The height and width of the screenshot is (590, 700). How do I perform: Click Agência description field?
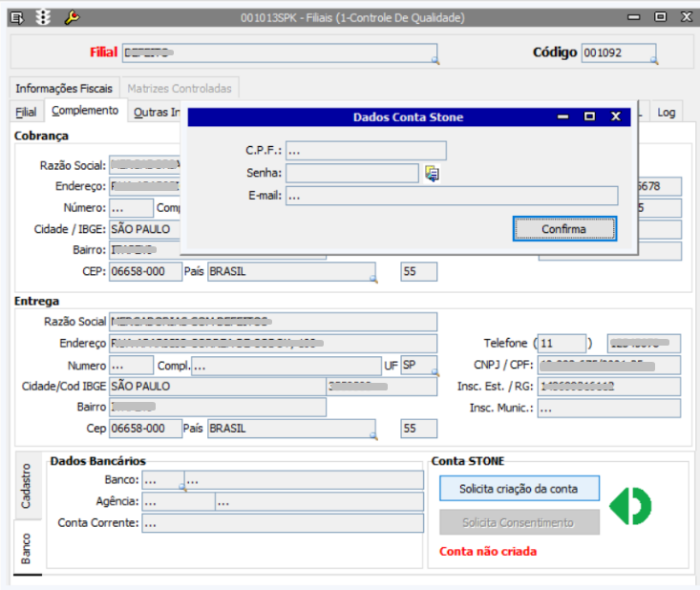coord(319,501)
